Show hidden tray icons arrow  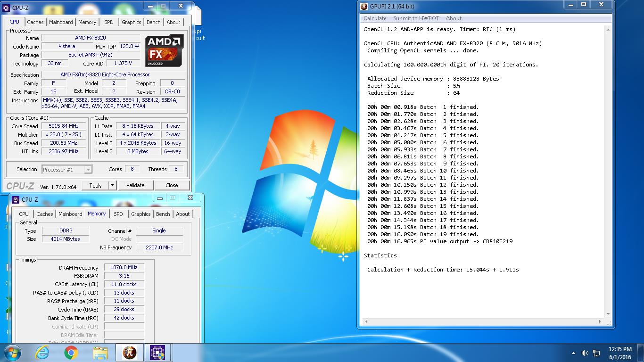click(574, 353)
